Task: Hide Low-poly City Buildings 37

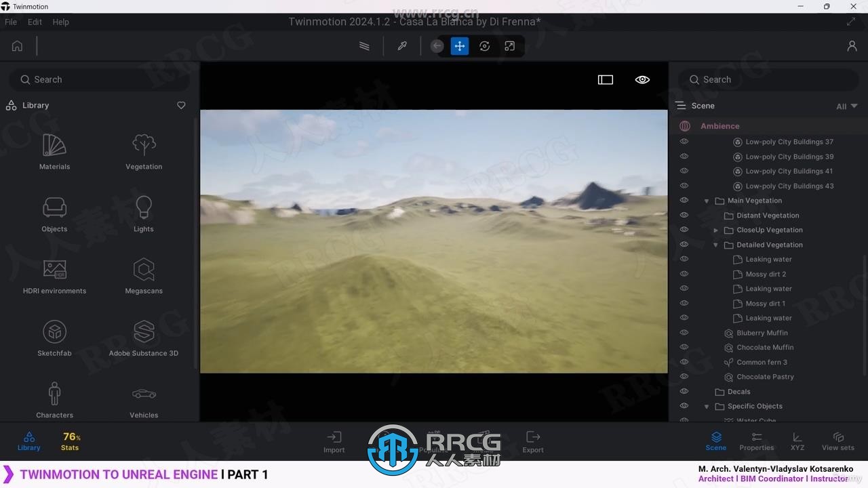Action: 684,142
